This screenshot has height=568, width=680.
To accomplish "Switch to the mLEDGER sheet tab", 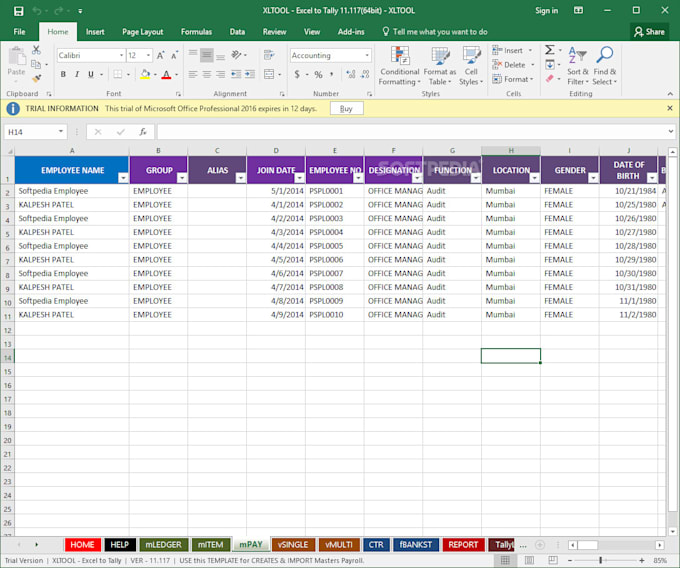I will 163,545.
